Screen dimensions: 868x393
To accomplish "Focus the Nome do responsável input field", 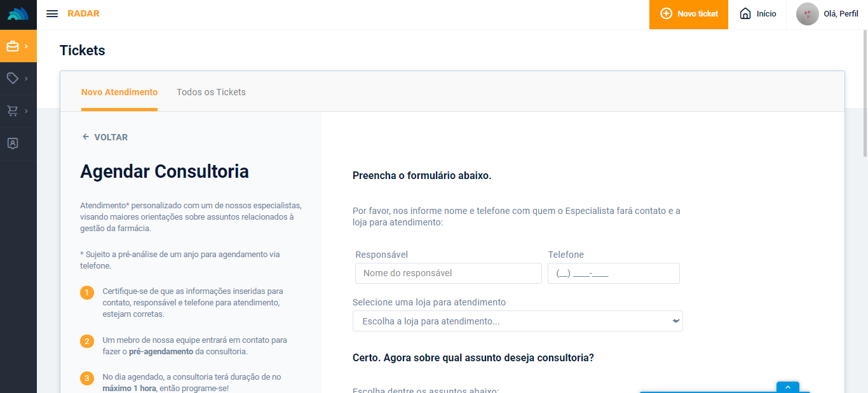I will 448,273.
